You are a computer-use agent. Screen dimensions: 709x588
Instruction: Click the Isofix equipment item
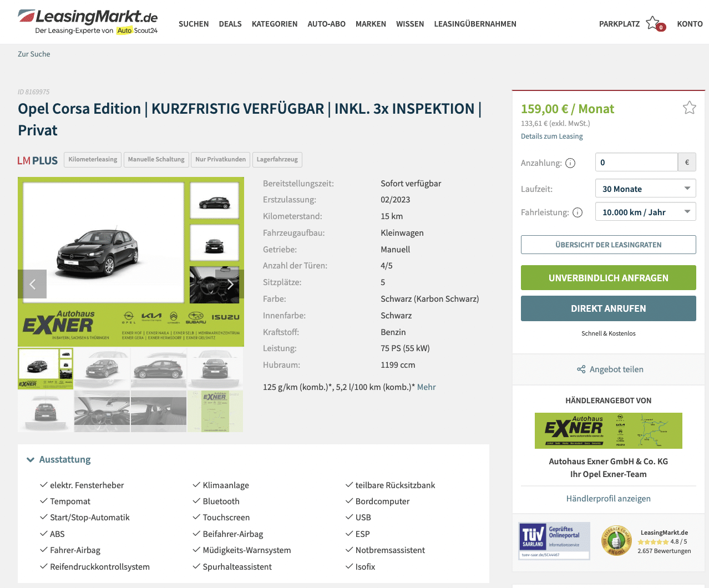coord(361,567)
